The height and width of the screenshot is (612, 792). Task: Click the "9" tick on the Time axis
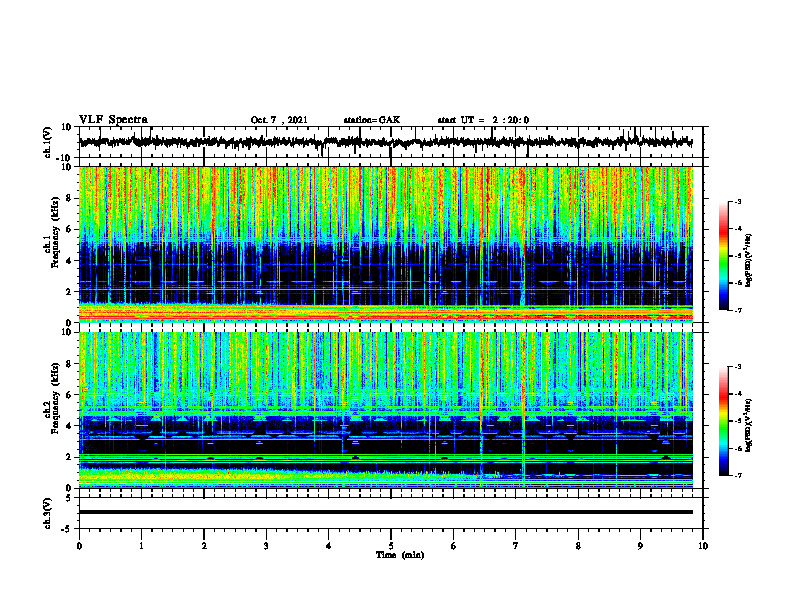click(640, 546)
